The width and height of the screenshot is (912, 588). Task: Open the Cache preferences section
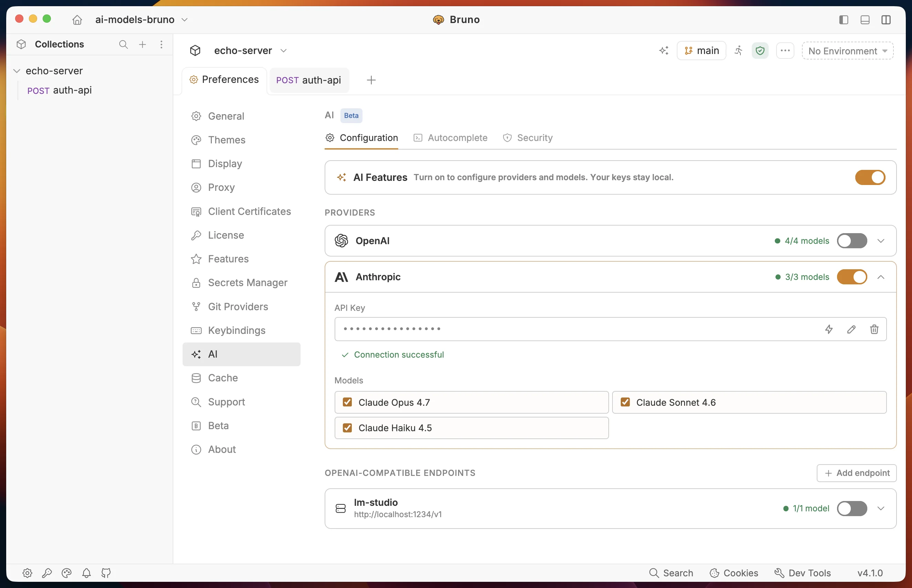pyautogui.click(x=241, y=378)
